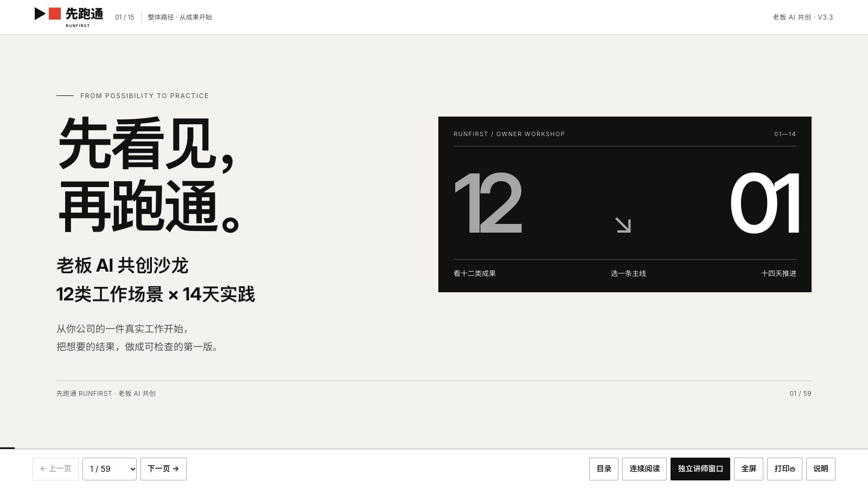Screen dimensions: 868x488
Task: Open the 说明 instructions button
Action: (x=821, y=469)
